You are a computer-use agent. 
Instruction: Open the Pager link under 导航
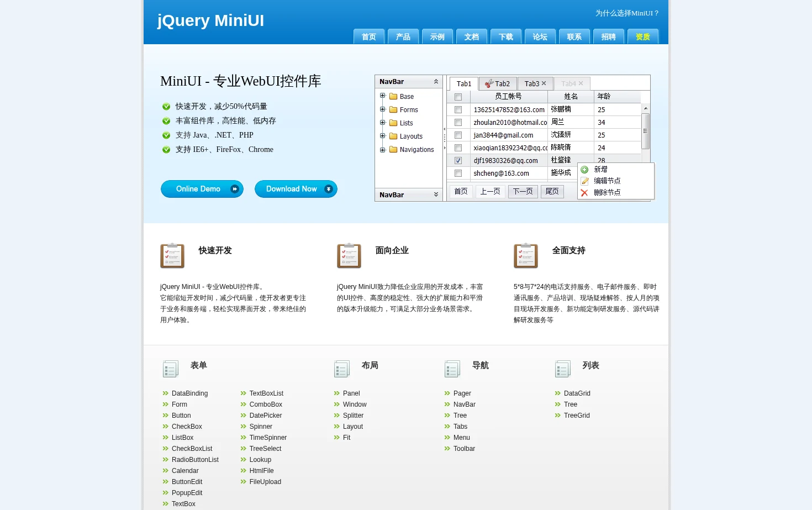point(462,393)
